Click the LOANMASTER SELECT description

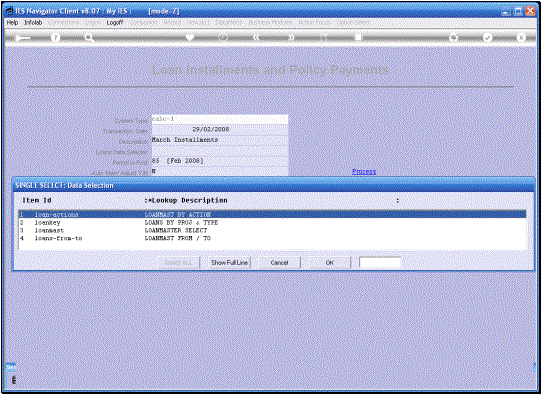[176, 230]
